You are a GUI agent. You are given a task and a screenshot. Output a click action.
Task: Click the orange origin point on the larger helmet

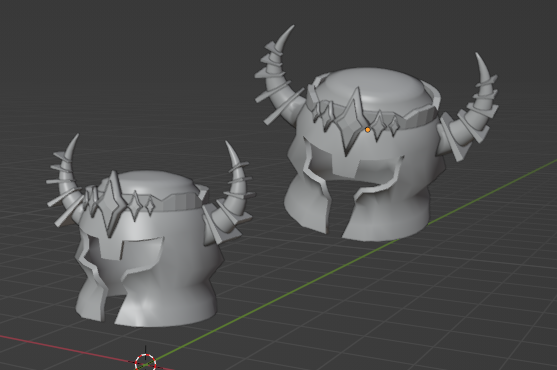coord(368,130)
